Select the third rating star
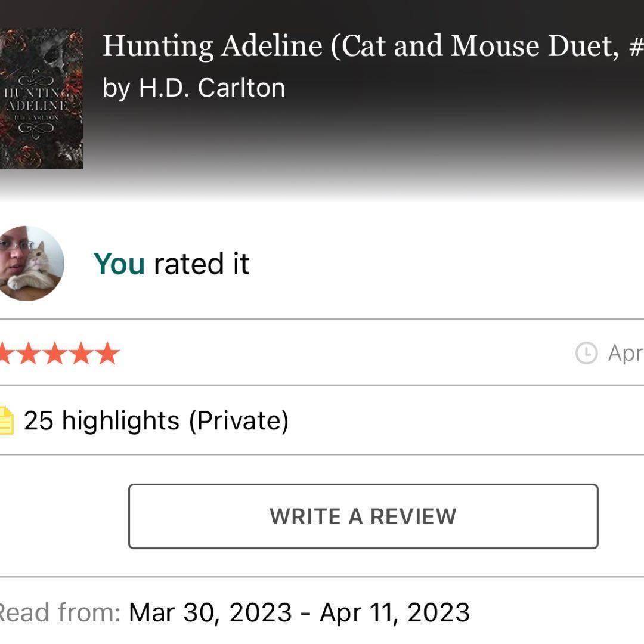 pos(55,354)
